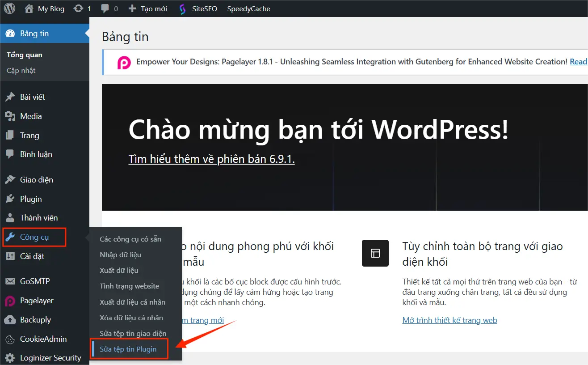Select Xuất dữ liệu cá nhân option

click(x=133, y=302)
